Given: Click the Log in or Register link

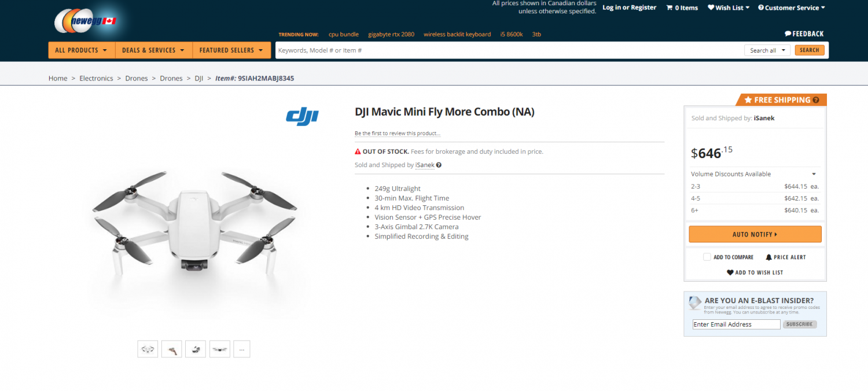Looking at the screenshot, I should pyautogui.click(x=629, y=8).
